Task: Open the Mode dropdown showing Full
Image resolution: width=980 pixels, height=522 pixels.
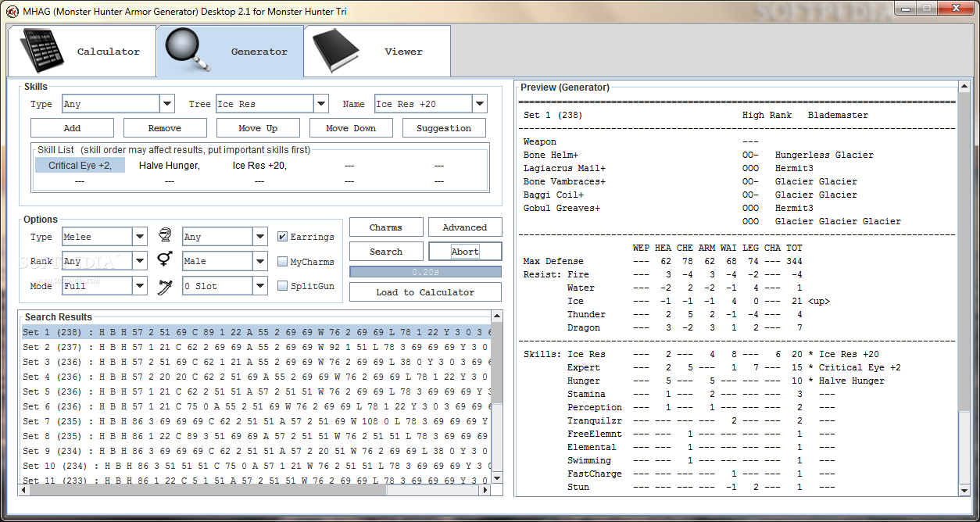Action: pyautogui.click(x=104, y=286)
